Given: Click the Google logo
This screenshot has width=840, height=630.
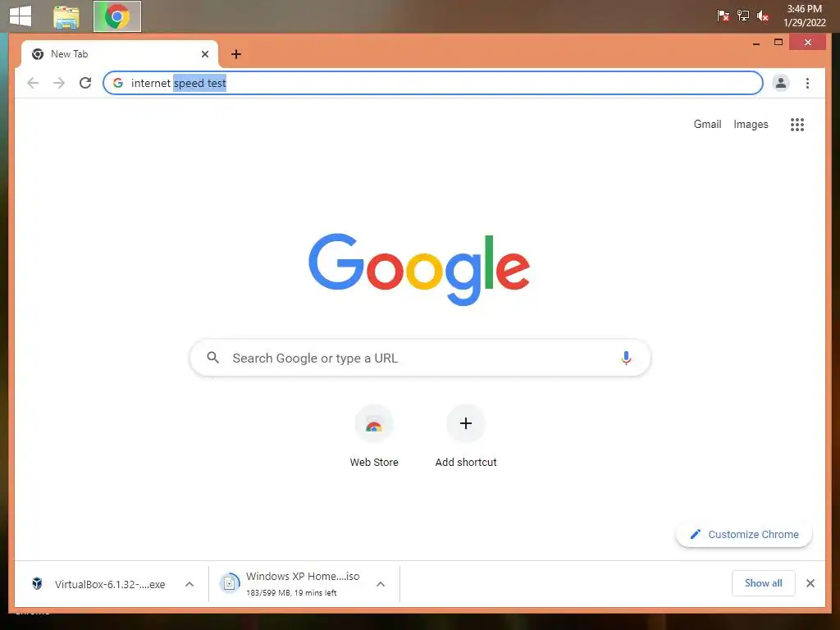Looking at the screenshot, I should pyautogui.click(x=419, y=269).
